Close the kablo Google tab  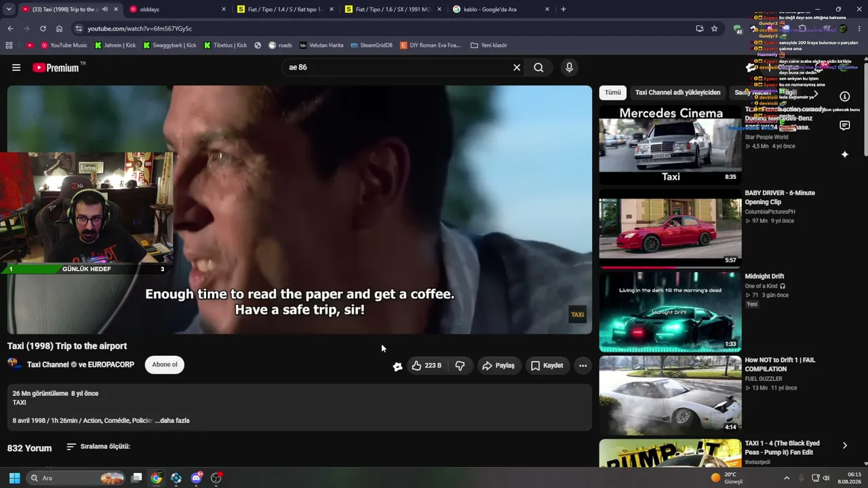click(547, 9)
